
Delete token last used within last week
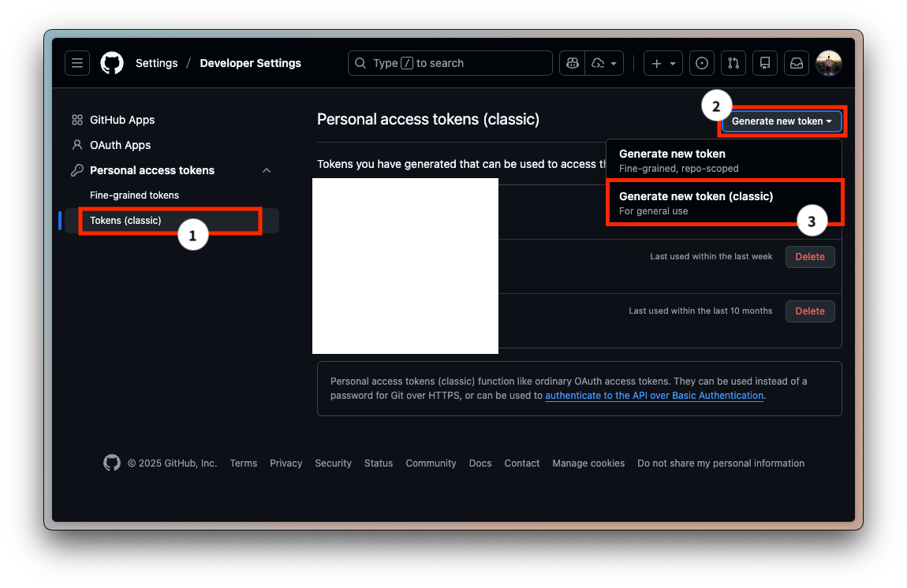[809, 257]
